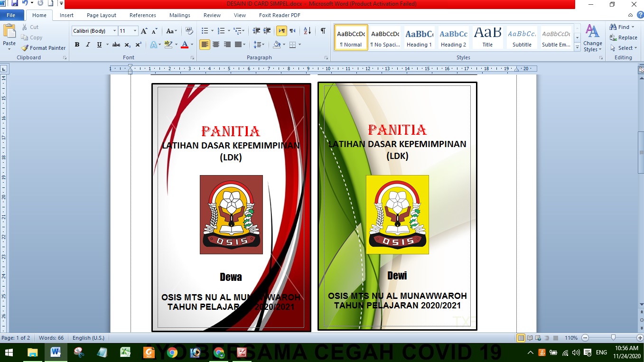644x362 pixels.
Task: Click the Multilevel List icon
Action: 239,31
